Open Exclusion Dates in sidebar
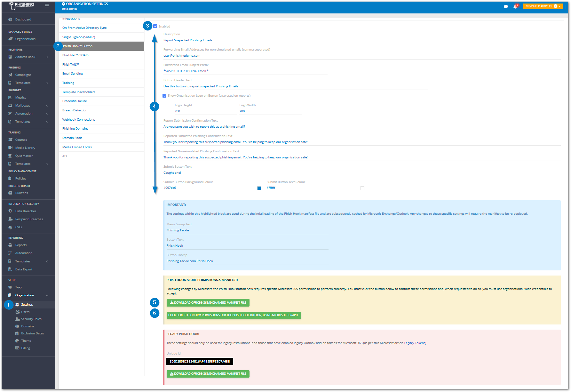571x392 pixels. click(x=32, y=333)
